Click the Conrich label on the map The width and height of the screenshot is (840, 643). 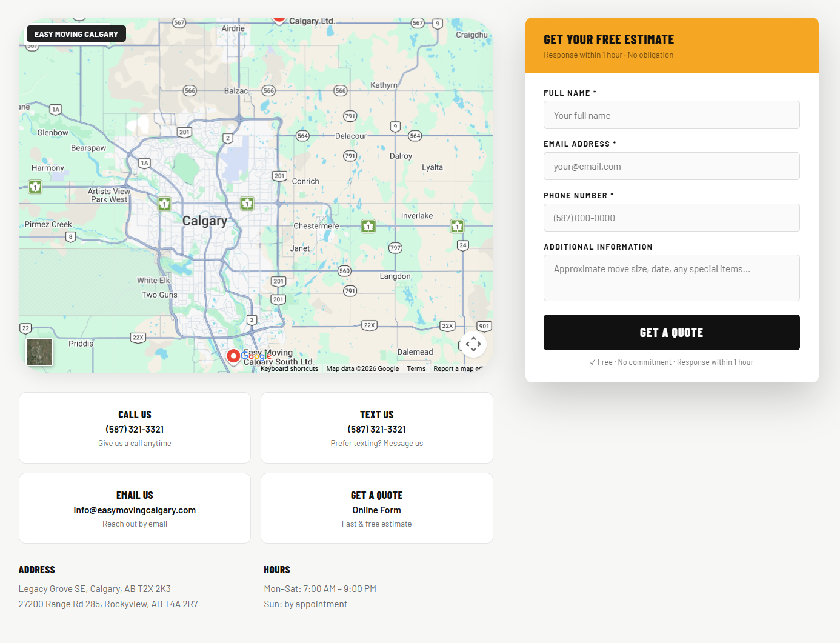[305, 181]
